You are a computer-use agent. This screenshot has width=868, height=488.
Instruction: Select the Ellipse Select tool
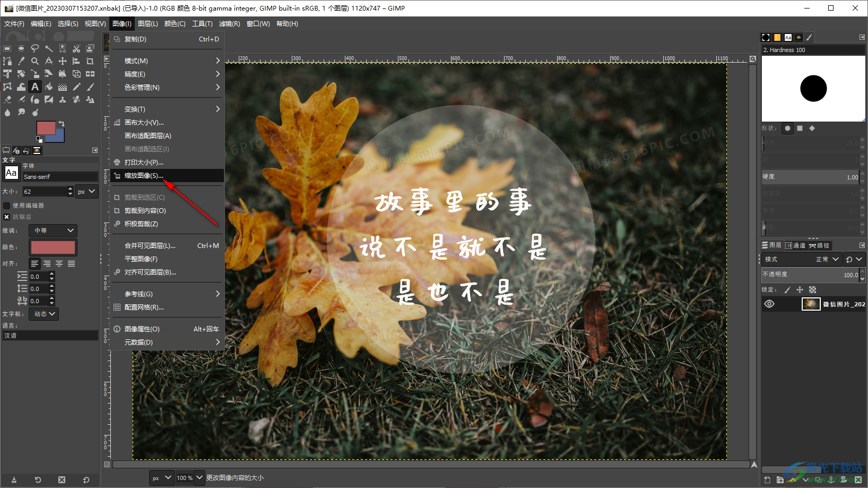[x=21, y=48]
